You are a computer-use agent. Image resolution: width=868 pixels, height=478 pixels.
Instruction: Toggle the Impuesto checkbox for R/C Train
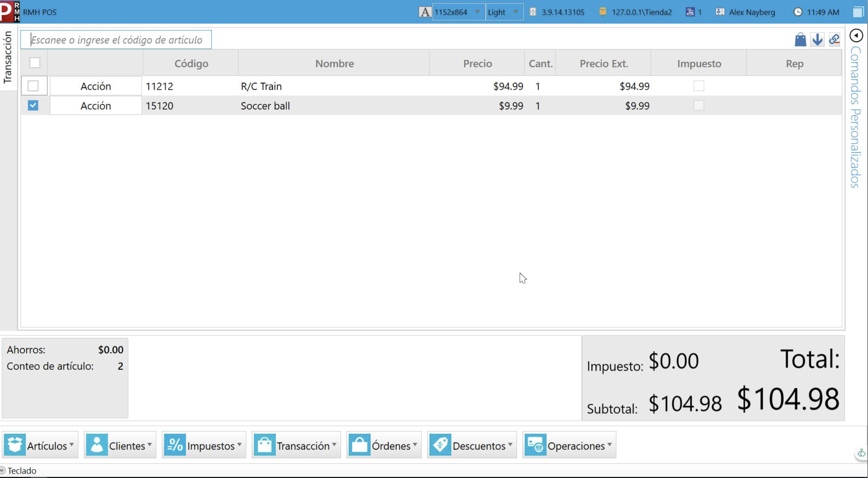pyautogui.click(x=699, y=86)
